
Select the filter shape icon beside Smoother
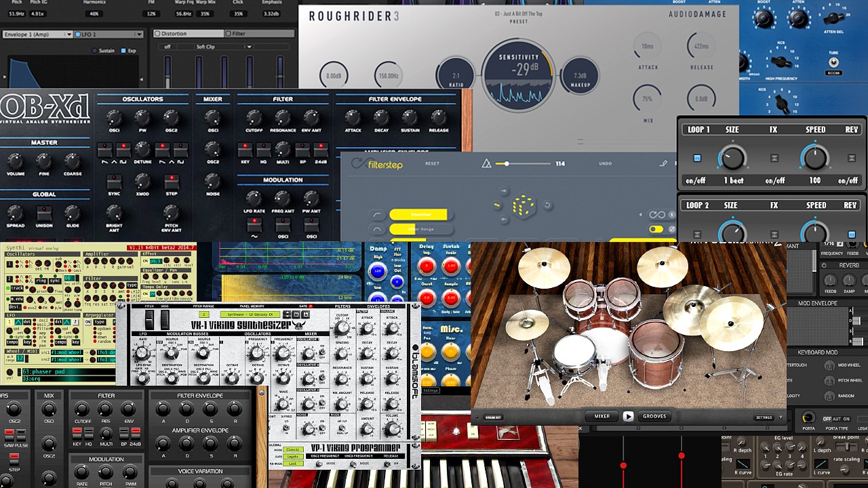[x=377, y=215]
